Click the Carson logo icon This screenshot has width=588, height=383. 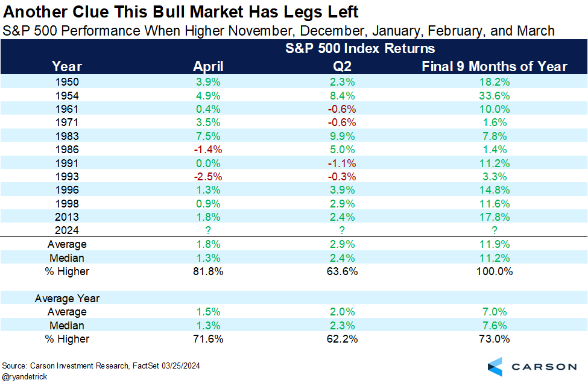[x=495, y=367]
